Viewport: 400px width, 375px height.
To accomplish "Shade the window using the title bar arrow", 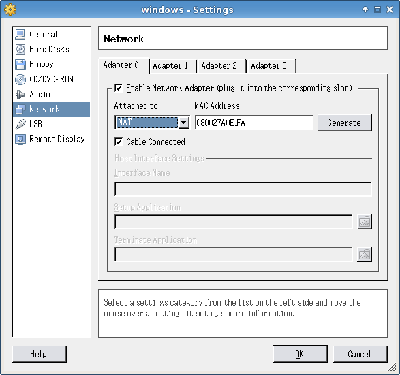I will coord(365,10).
